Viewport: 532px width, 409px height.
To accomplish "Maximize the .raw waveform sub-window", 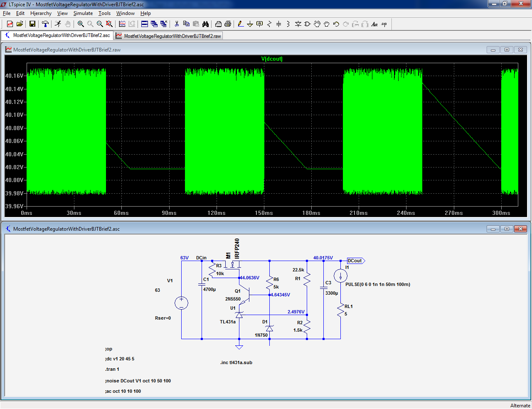I will point(507,49).
